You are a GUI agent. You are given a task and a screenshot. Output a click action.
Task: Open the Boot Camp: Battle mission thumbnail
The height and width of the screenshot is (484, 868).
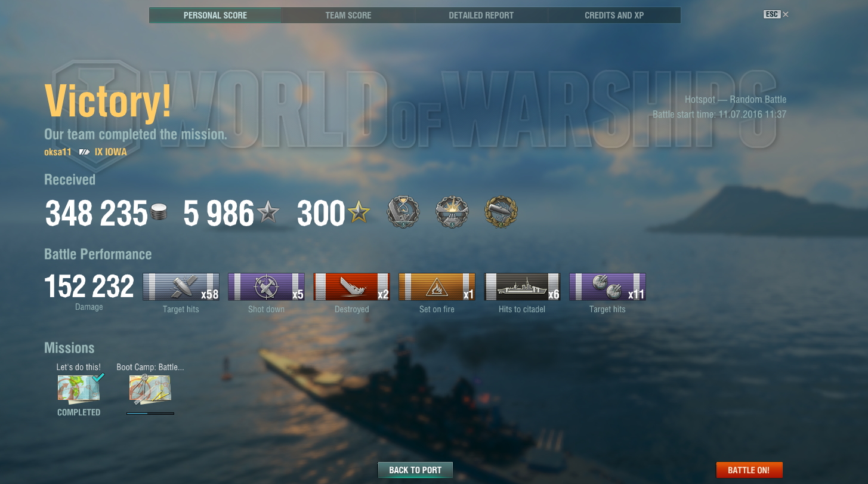(x=150, y=388)
